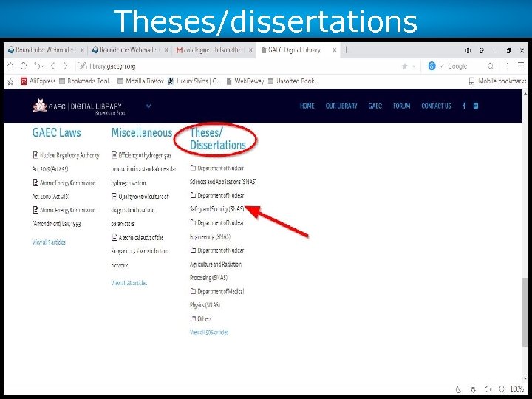View all articles under Miscellaneous
The height and width of the screenshot is (399, 532).
pyautogui.click(x=129, y=283)
